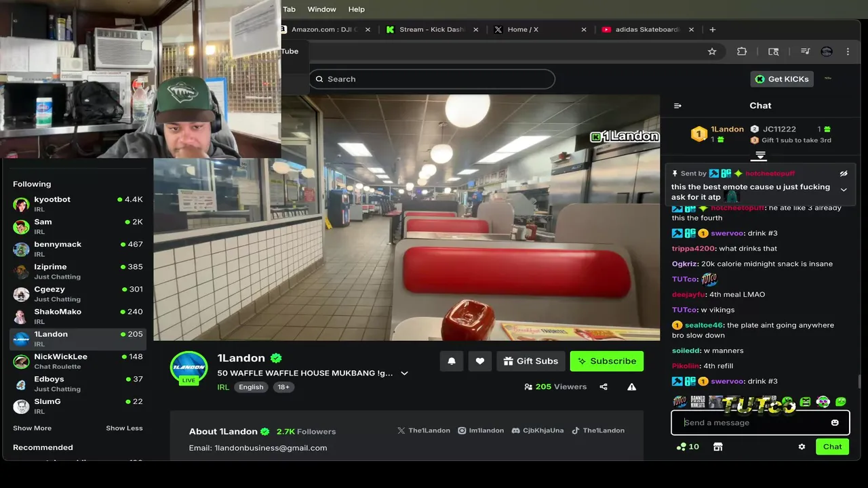Viewport: 868px width, 488px height.
Task: Close the Home / X tab
Action: coord(584,30)
